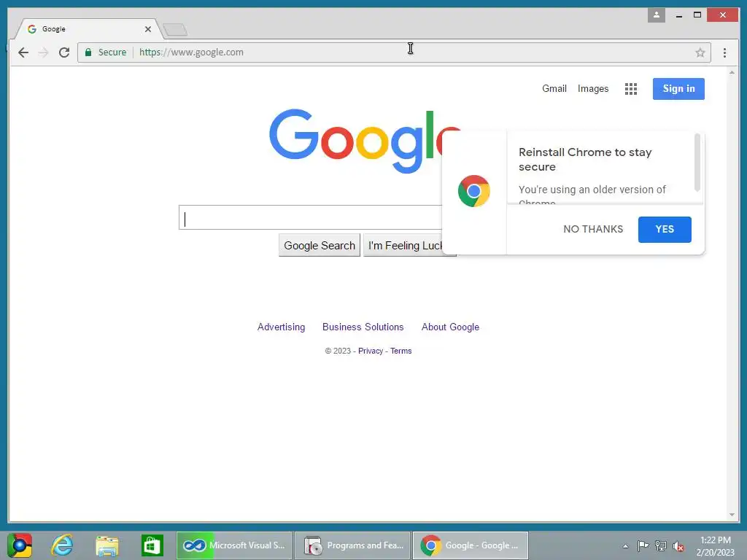
Task: Choose NO THANKS in the reinstall popup
Action: tap(593, 229)
